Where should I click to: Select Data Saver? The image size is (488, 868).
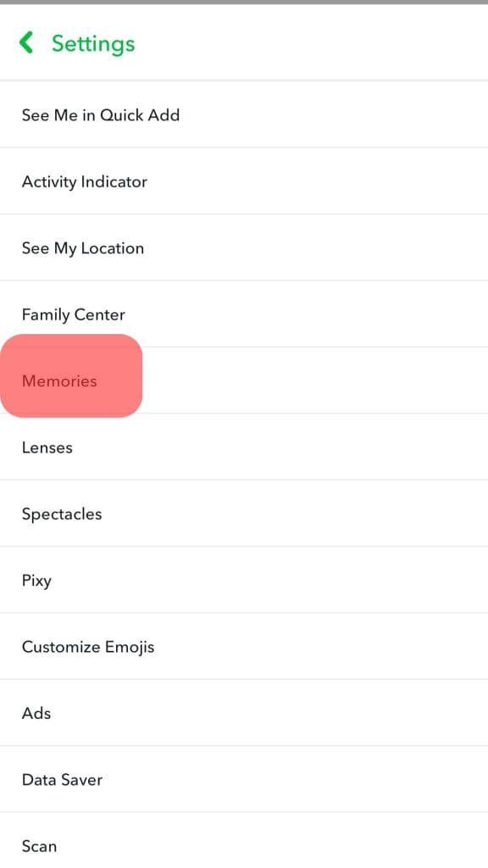pyautogui.click(x=62, y=779)
